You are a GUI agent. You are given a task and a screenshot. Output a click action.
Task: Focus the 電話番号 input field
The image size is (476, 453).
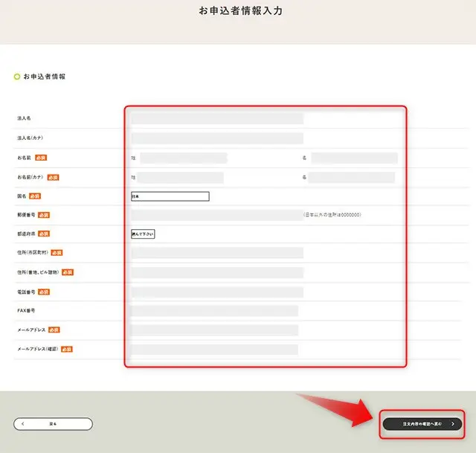(x=217, y=292)
